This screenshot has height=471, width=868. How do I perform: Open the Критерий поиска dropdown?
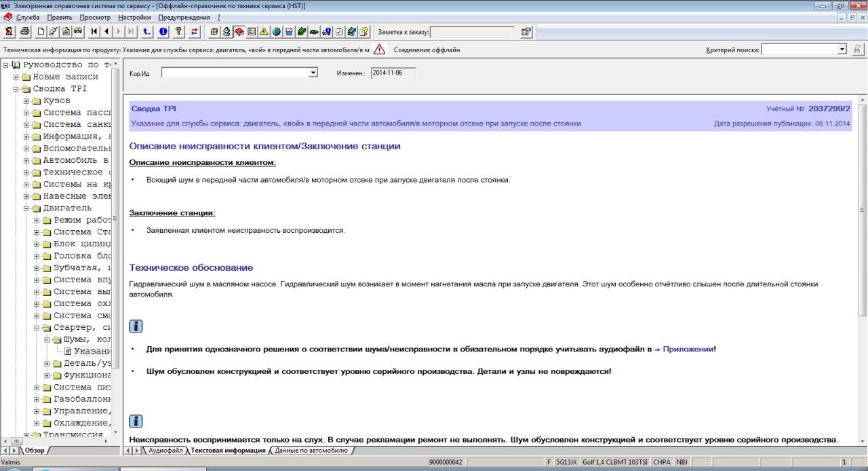click(x=842, y=50)
